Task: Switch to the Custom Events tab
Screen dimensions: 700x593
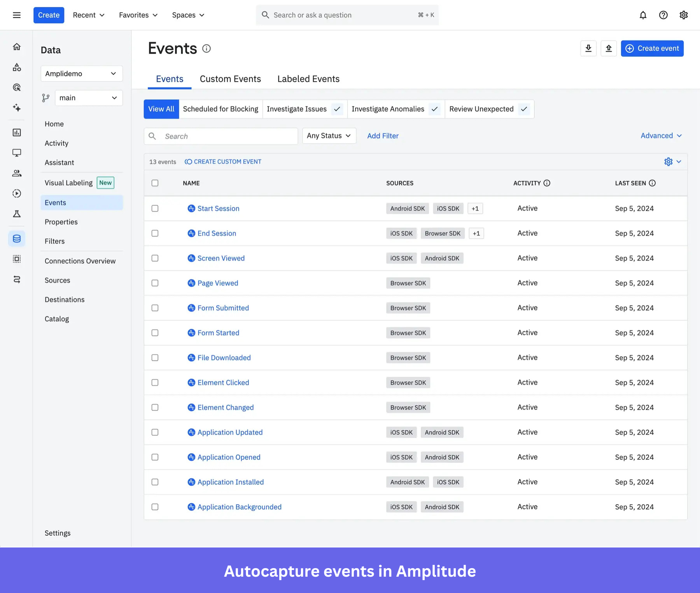Action: [x=230, y=79]
